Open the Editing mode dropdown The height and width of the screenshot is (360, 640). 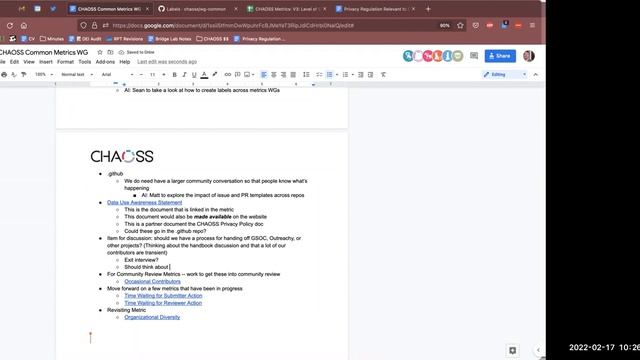504,75
